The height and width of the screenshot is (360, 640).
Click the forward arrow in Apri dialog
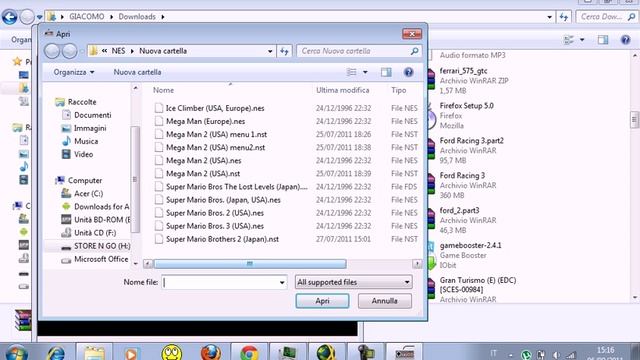[x=69, y=51]
